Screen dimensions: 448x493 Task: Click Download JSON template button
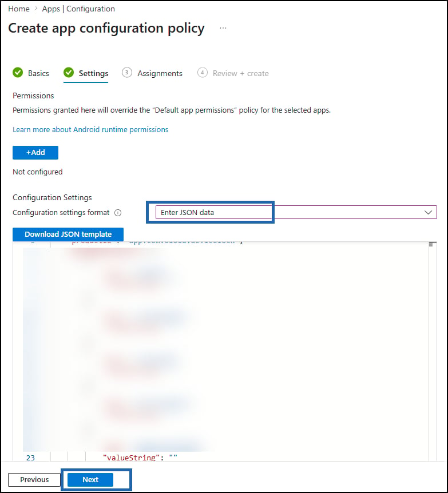pyautogui.click(x=68, y=234)
